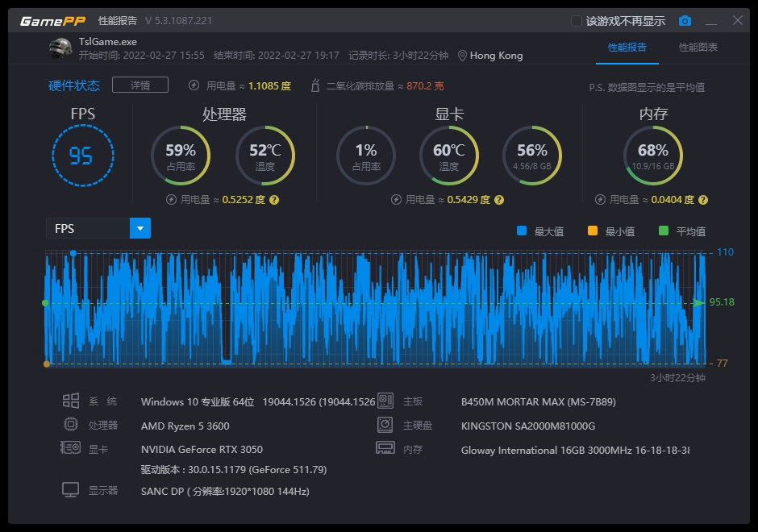
Task: Click the camera screenshot icon
Action: tap(685, 21)
